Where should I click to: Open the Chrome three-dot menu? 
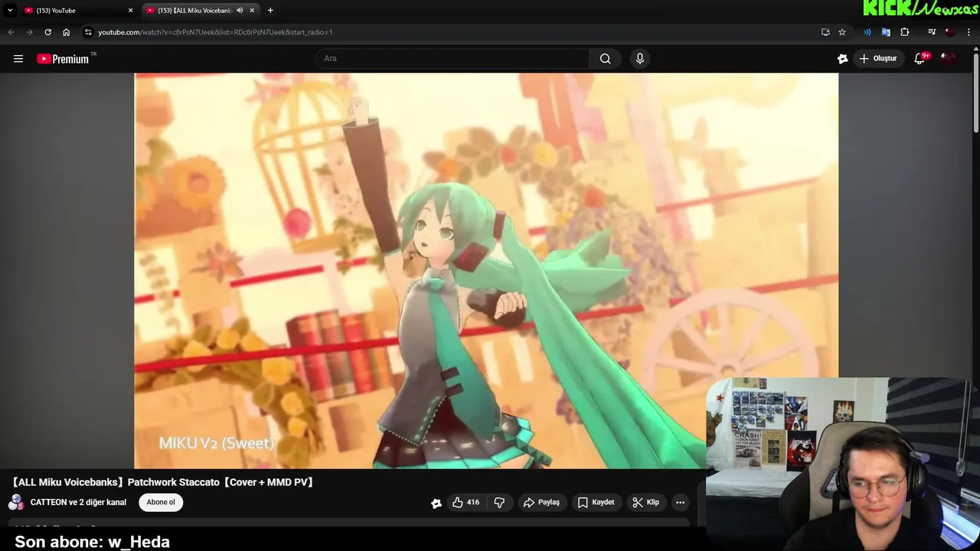tap(969, 32)
